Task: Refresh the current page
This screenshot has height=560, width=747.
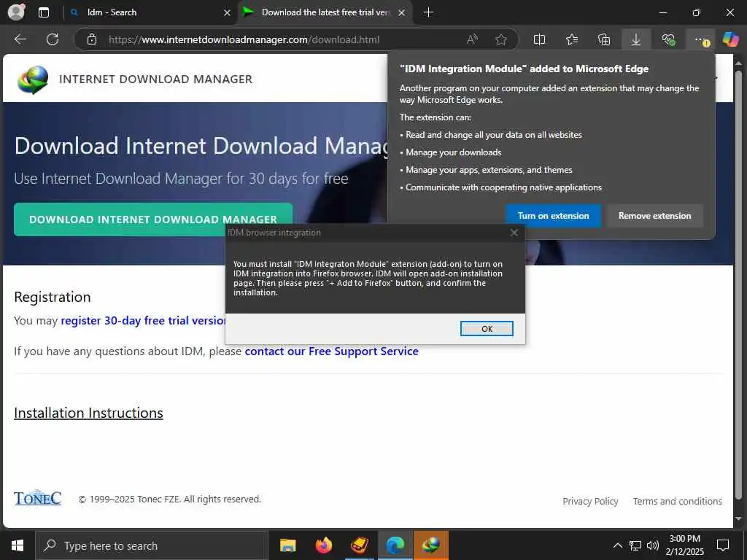Action: point(53,39)
